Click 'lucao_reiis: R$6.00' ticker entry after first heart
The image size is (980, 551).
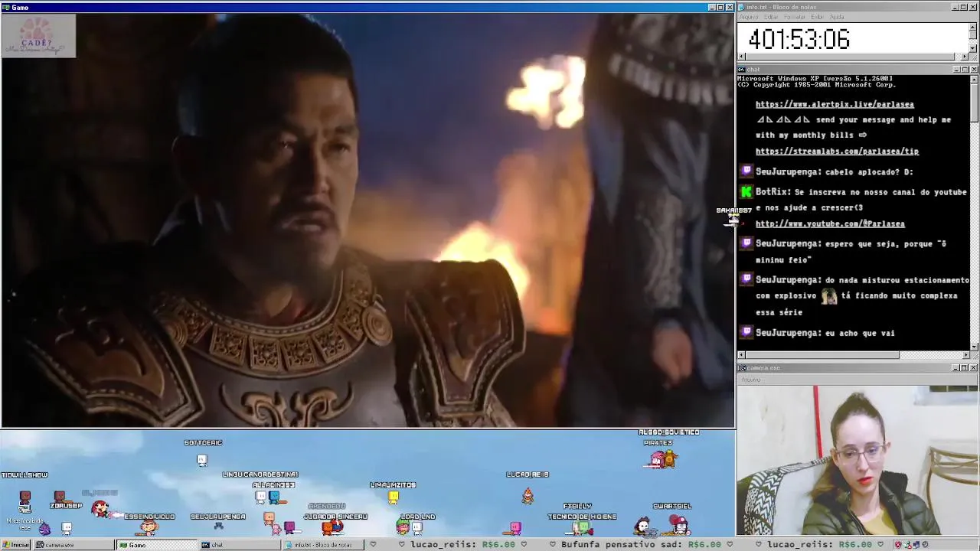coord(462,545)
